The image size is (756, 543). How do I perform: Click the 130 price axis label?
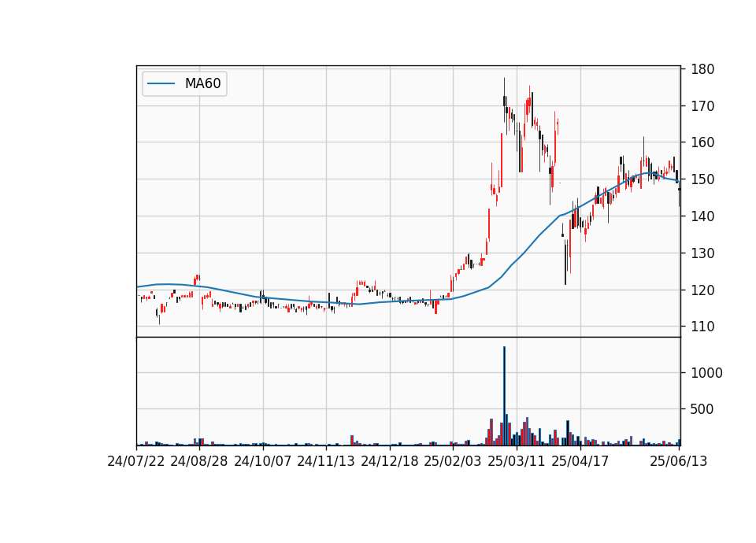(702, 253)
